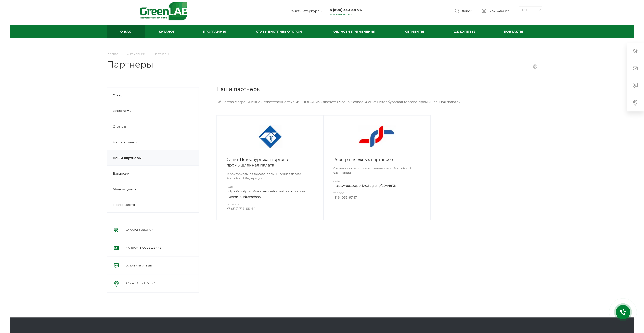
Task: Click the callback phone icon in right floating panel
Action: 635,51
